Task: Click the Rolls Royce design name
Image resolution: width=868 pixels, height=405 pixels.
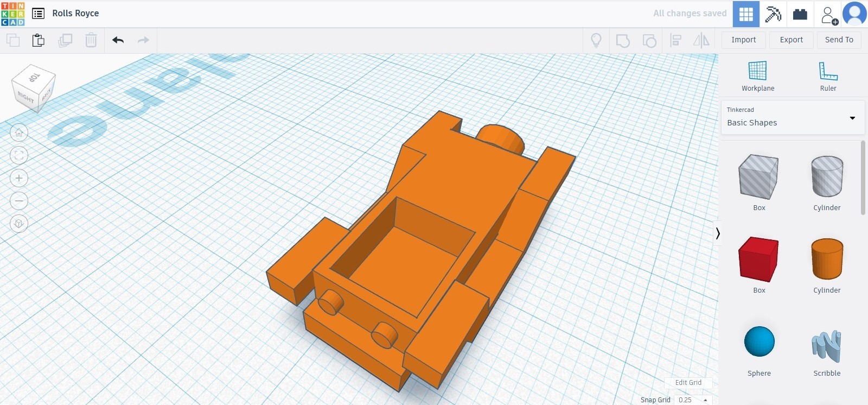Action: [x=75, y=14]
